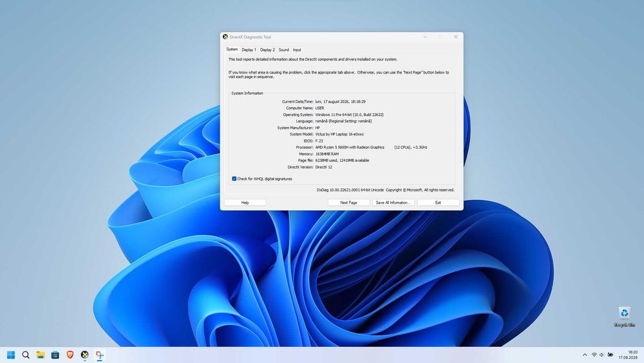Click the language value 'română'

[343, 121]
